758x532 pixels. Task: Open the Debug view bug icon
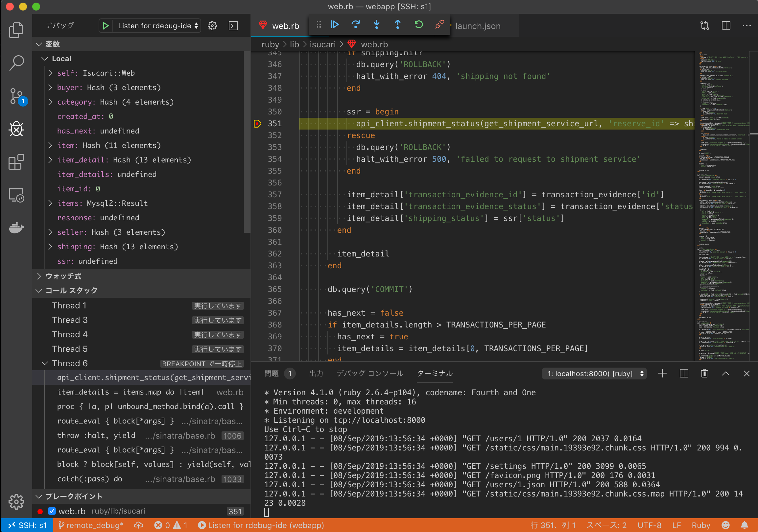16,129
